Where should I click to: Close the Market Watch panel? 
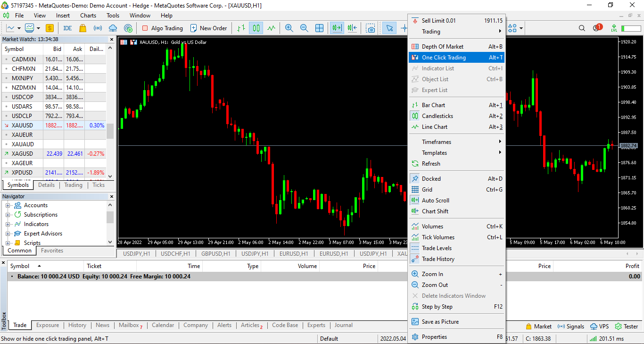pyautogui.click(x=112, y=39)
